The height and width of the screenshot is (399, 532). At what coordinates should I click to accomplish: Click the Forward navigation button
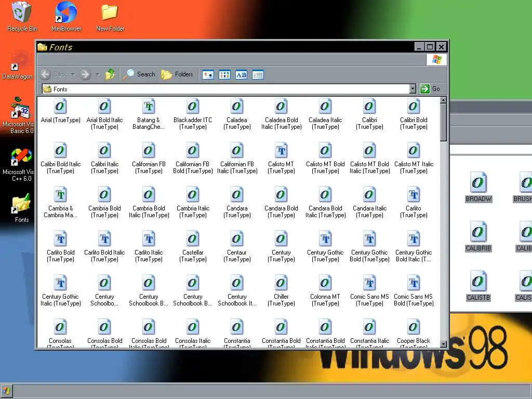tap(85, 74)
